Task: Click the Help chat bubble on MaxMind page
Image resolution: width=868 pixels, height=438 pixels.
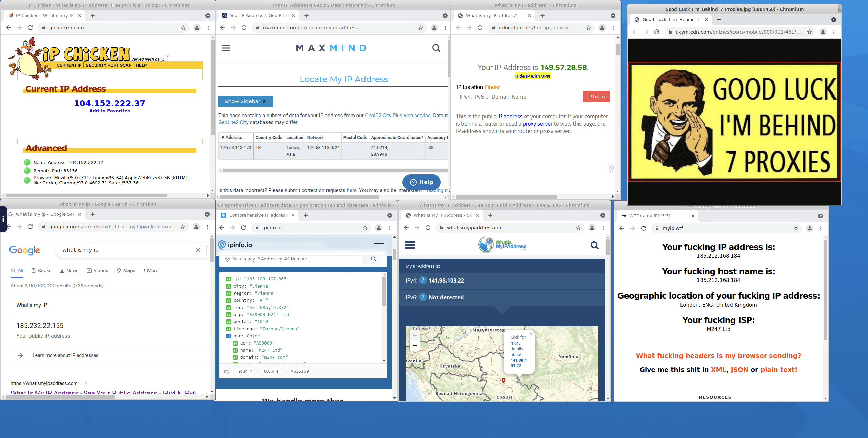Action: click(421, 182)
